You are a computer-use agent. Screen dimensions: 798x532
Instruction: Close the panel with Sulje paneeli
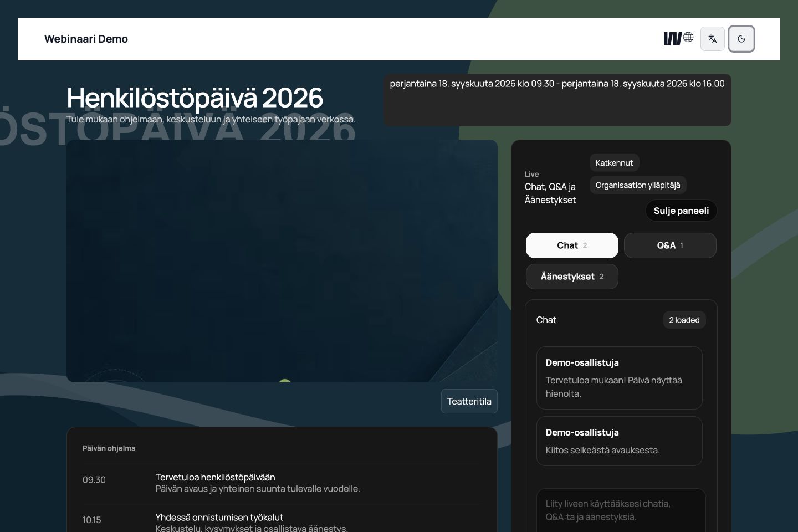coord(681,211)
